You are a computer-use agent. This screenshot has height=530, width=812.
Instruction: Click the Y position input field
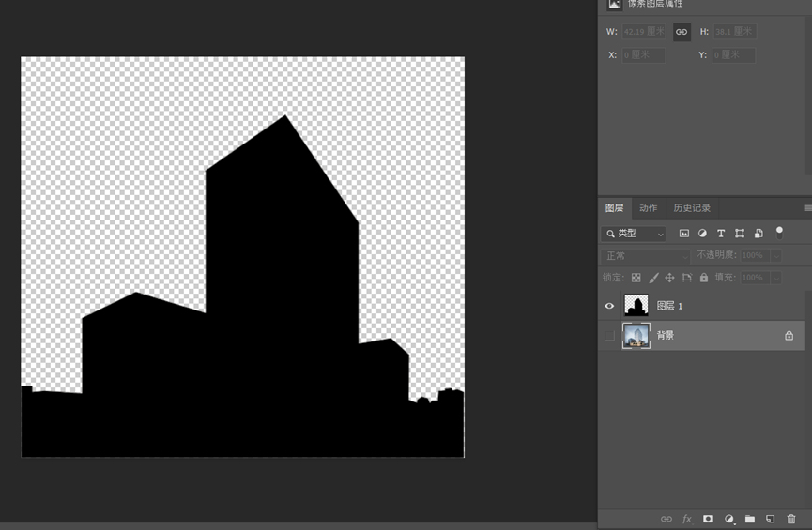click(x=734, y=54)
